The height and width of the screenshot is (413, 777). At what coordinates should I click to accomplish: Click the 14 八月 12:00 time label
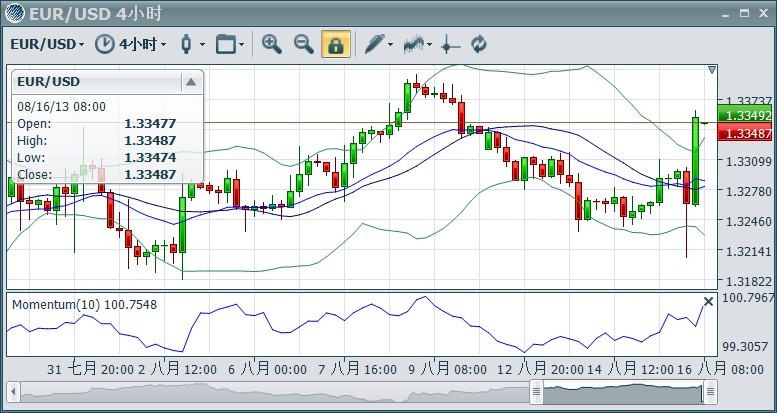(631, 369)
